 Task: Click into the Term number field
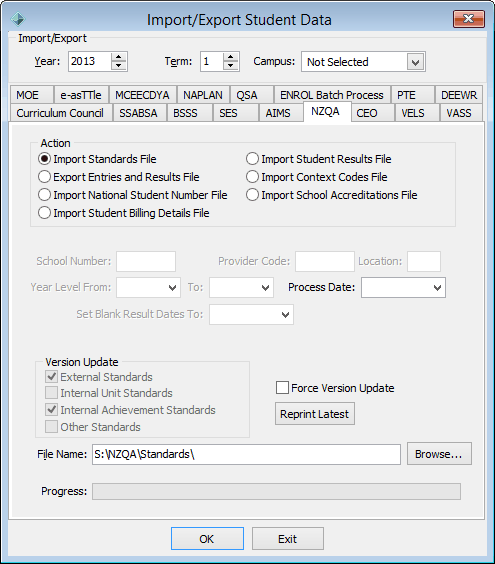pos(212,62)
